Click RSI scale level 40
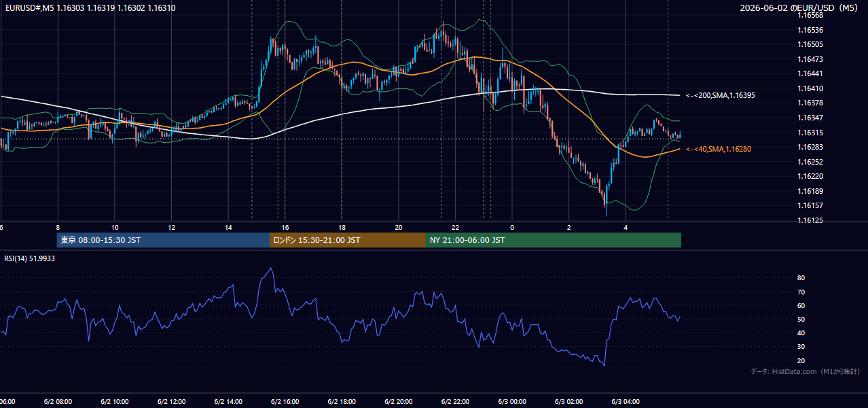The height and width of the screenshot is (408, 868). click(x=801, y=333)
